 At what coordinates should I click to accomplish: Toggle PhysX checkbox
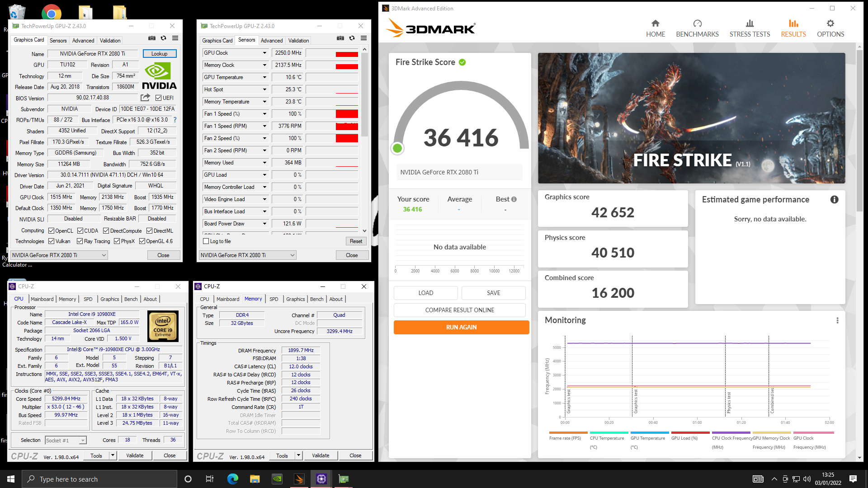coord(117,241)
